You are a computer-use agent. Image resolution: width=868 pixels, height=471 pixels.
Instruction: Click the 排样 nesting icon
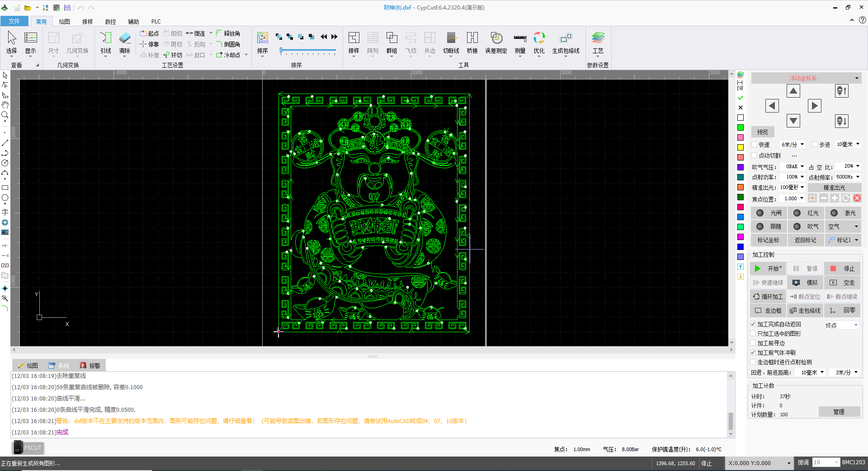coord(354,42)
